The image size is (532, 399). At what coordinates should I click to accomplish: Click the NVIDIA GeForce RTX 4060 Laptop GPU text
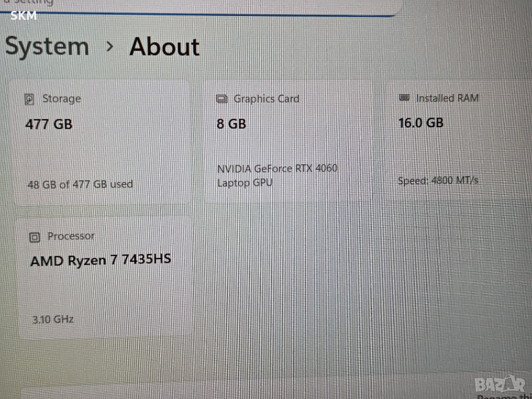tap(277, 176)
